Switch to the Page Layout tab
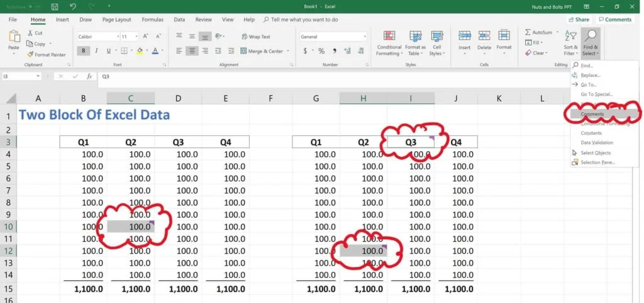The height and width of the screenshot is (303, 644). (x=116, y=20)
